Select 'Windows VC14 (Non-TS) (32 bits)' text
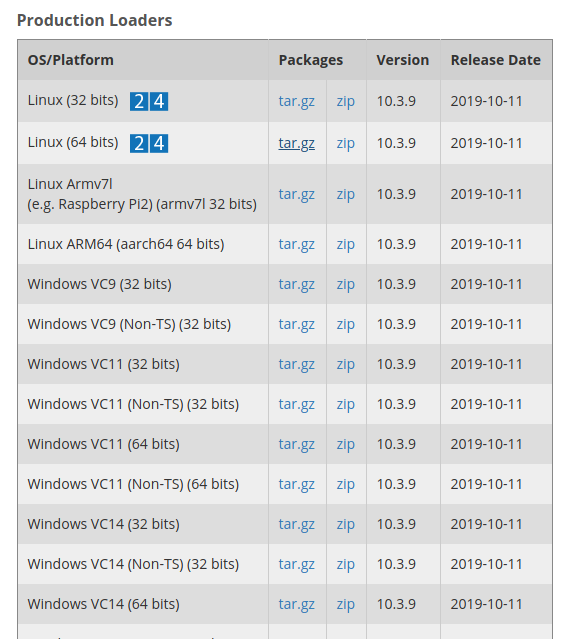 (x=133, y=564)
